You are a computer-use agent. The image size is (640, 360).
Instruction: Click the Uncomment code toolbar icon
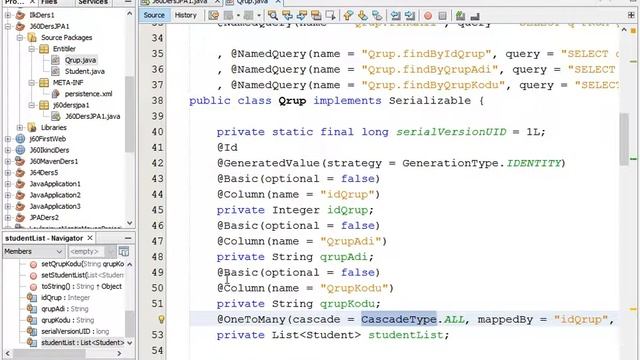475,16
